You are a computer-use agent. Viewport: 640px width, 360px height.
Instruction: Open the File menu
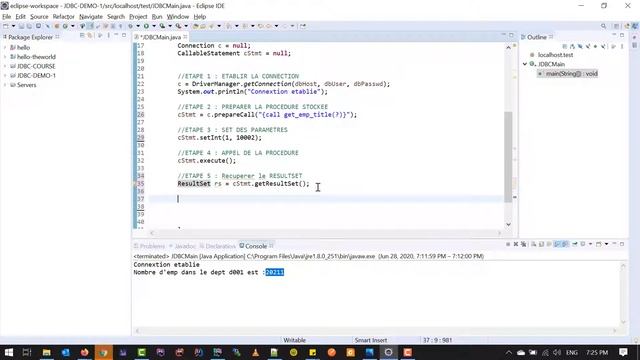(x=7, y=17)
